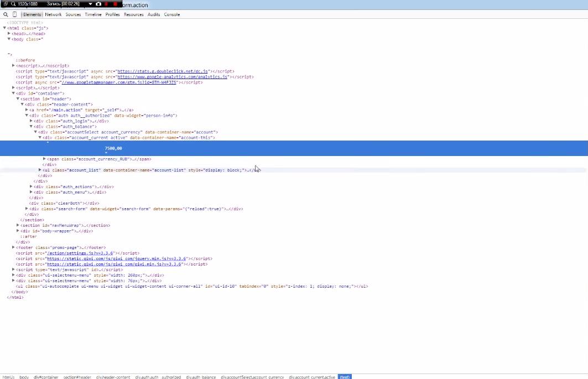
Task: Click the body breadcrumb
Action: 24,377
